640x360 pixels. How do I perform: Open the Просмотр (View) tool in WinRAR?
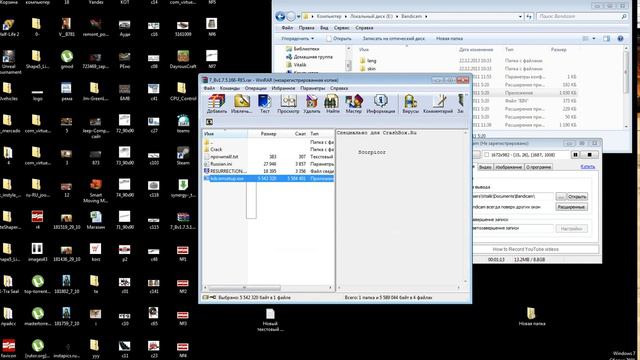tap(288, 104)
